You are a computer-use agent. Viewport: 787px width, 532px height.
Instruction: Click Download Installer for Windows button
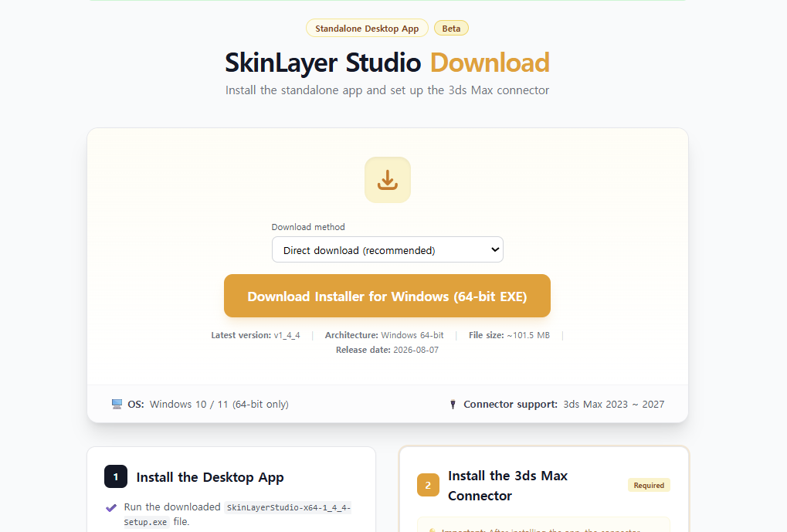387,296
